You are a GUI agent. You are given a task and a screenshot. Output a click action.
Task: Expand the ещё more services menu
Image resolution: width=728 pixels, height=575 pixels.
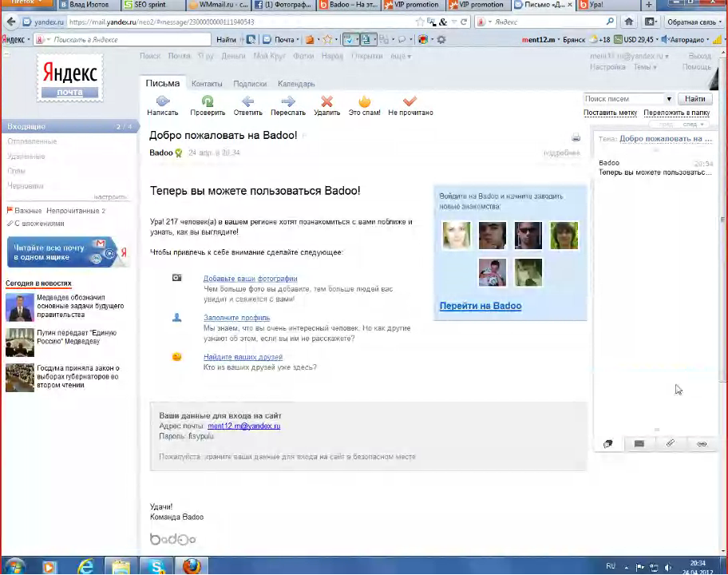click(x=401, y=56)
